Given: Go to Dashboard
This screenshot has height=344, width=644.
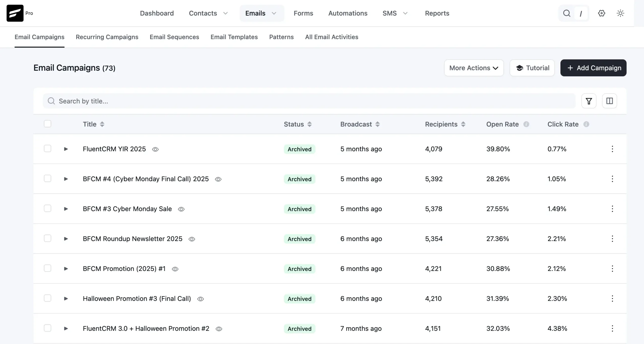Looking at the screenshot, I should tap(157, 13).
